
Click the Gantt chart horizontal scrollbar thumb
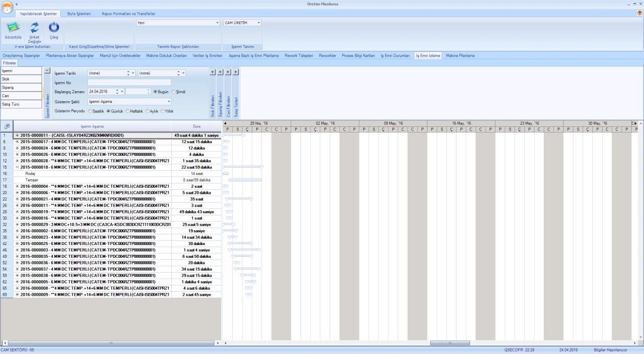[449, 343]
